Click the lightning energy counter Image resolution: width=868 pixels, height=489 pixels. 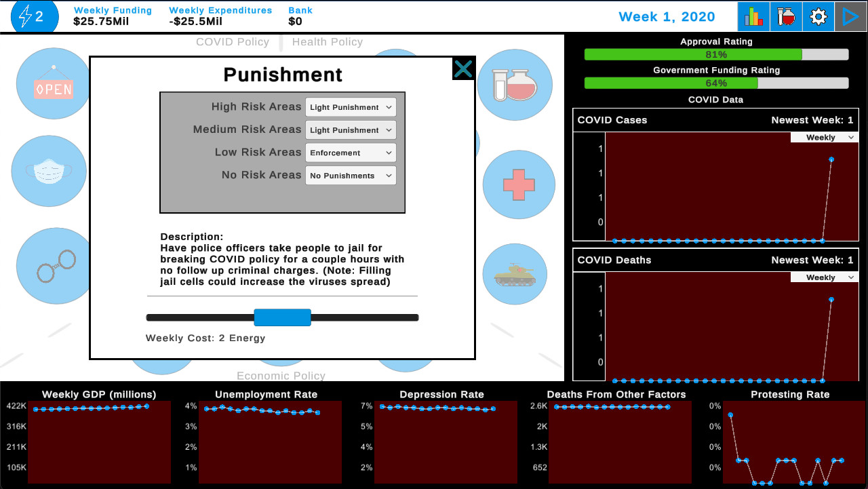click(x=34, y=16)
